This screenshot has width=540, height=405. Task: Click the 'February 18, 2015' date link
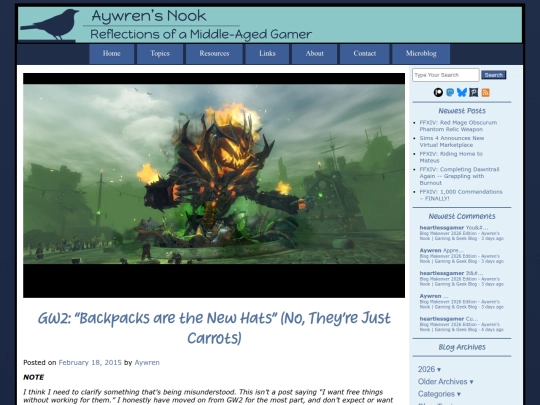pos(90,362)
